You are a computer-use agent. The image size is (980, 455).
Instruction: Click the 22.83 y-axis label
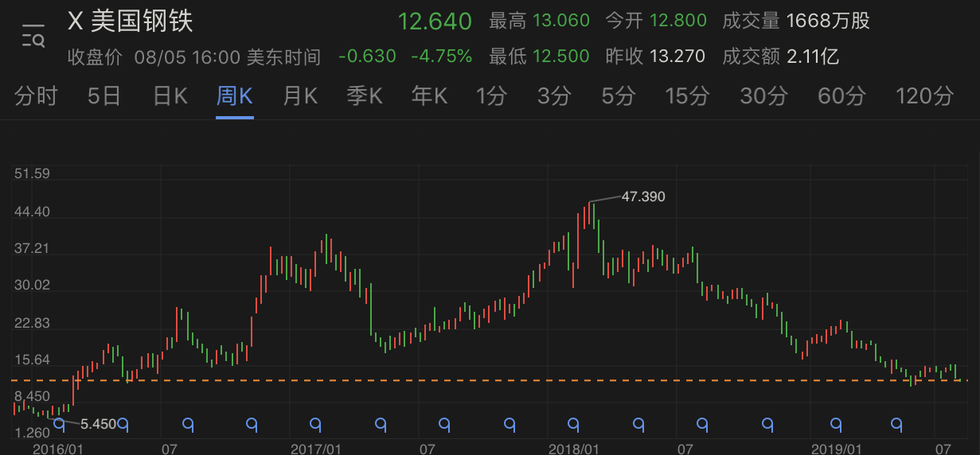[x=32, y=323]
